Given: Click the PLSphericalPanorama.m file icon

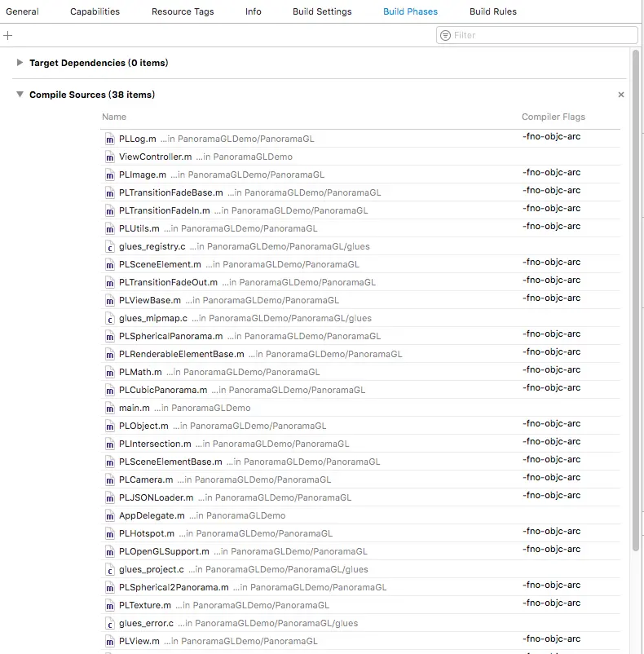Looking at the screenshot, I should coord(109,337).
